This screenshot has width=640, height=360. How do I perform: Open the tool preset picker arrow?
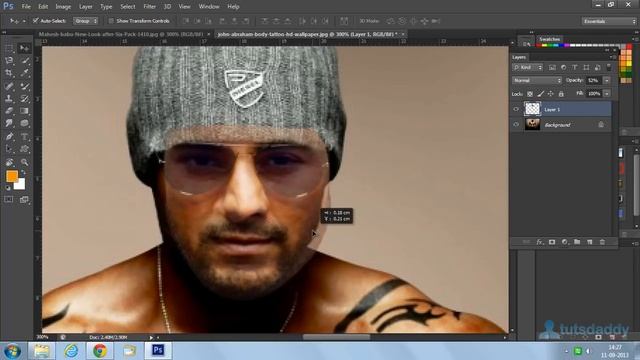(x=24, y=21)
